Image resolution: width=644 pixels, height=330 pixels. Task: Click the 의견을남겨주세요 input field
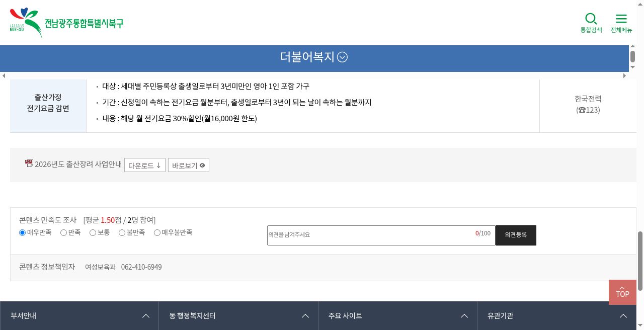click(381, 235)
